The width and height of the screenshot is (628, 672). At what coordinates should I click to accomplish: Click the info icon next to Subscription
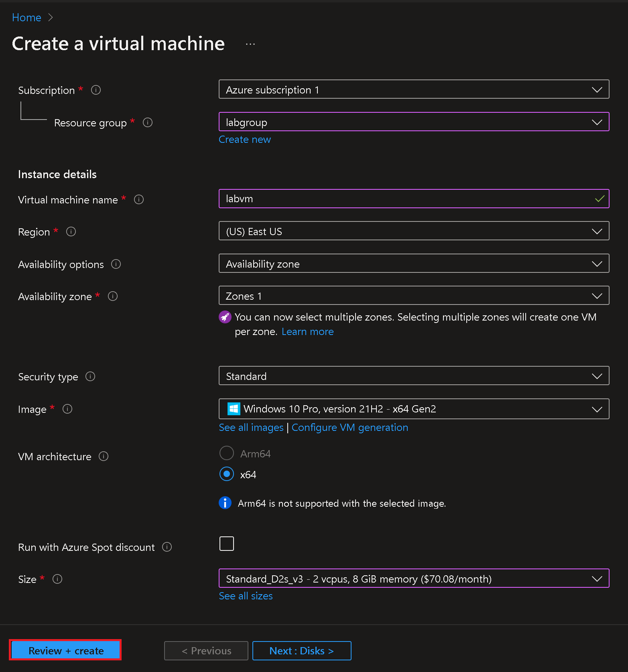[96, 90]
